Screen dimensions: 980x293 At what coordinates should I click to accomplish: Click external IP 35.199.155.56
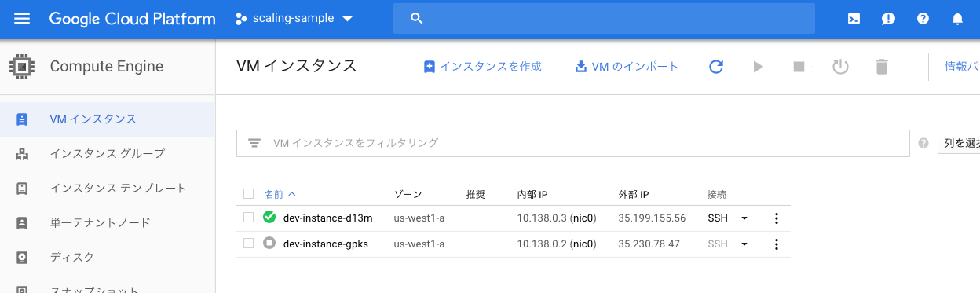tap(652, 218)
